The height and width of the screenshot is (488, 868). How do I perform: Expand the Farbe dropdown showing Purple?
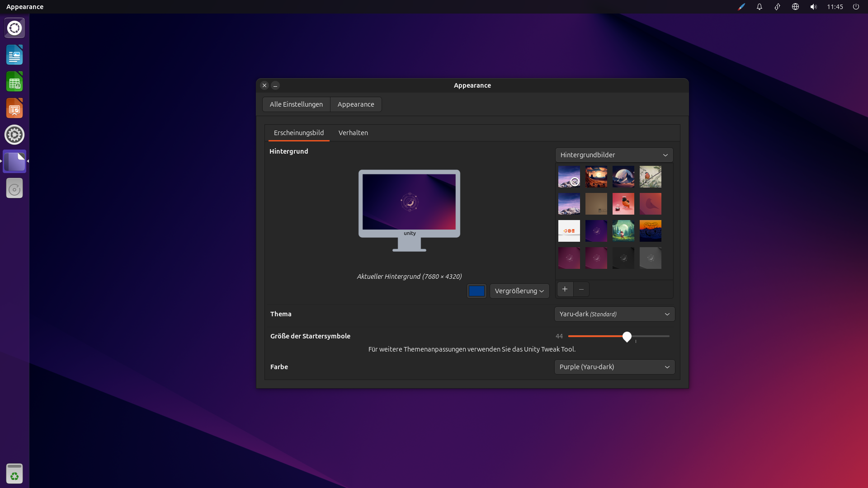point(614,367)
